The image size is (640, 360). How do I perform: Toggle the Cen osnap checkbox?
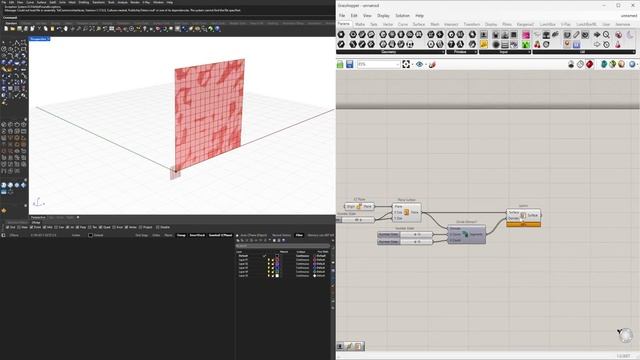point(57,227)
